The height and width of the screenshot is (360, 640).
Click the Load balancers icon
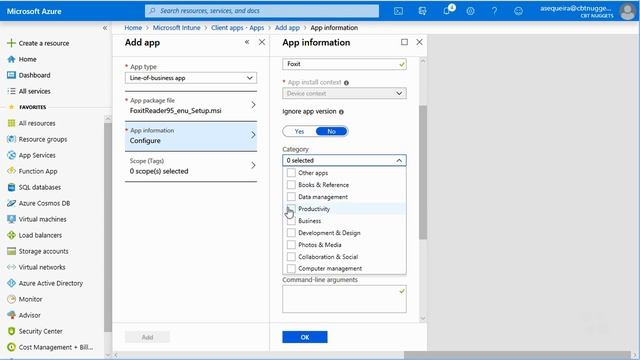pos(11,235)
